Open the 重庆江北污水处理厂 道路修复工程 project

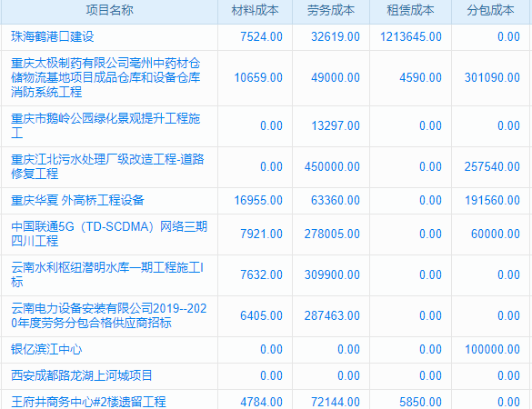click(x=107, y=166)
